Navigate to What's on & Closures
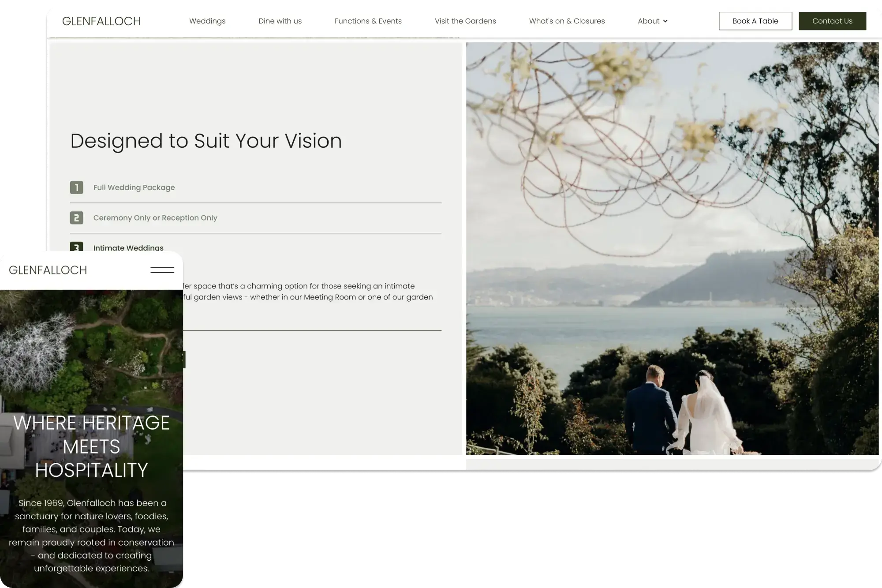Screen dimensions: 882x588 tap(567, 21)
